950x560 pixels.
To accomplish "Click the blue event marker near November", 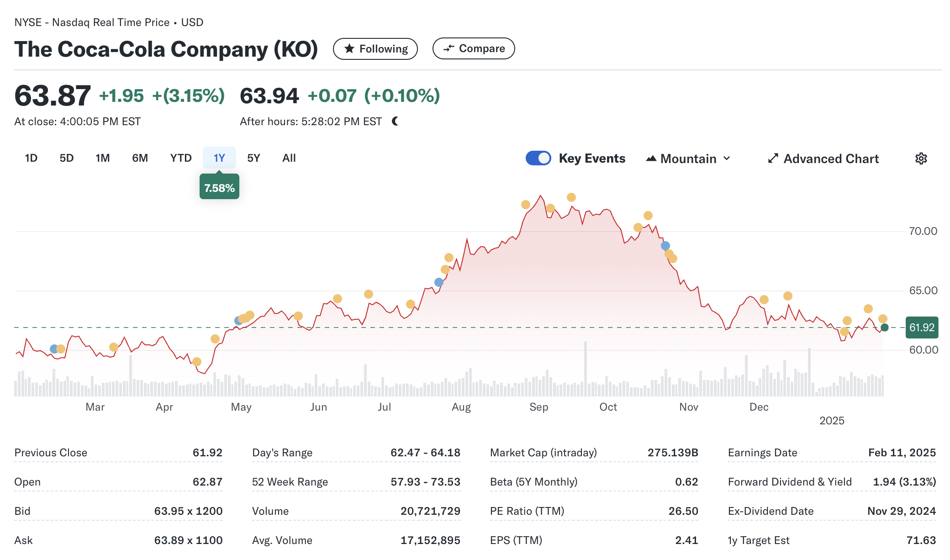I will click(665, 246).
